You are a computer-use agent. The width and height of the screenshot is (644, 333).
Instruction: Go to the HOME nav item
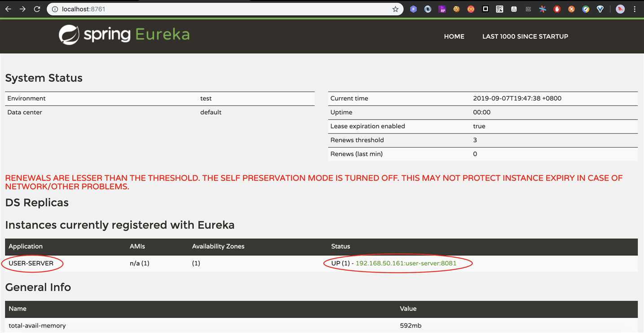pos(454,36)
